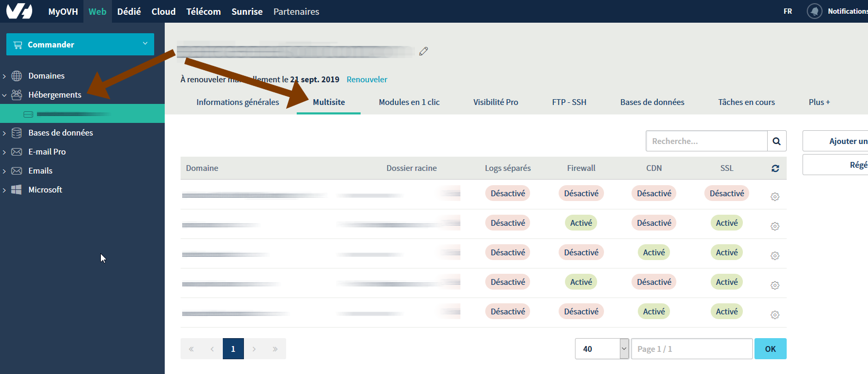Open Dédié in top navigation
The width and height of the screenshot is (868, 374).
tap(129, 12)
